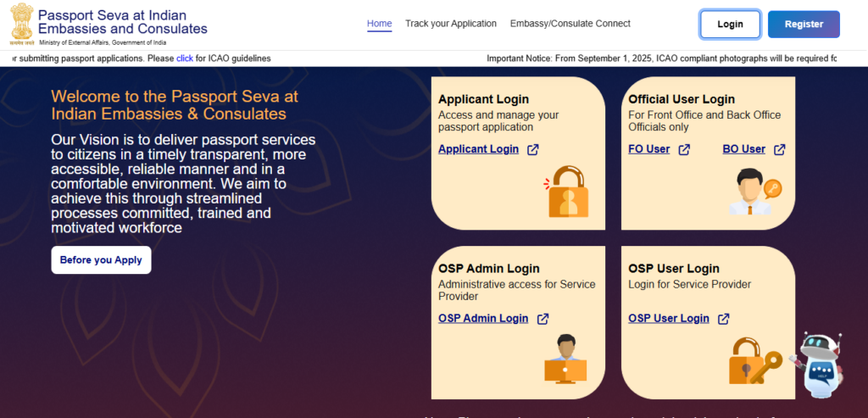Click the Before you Apply button

(x=101, y=260)
